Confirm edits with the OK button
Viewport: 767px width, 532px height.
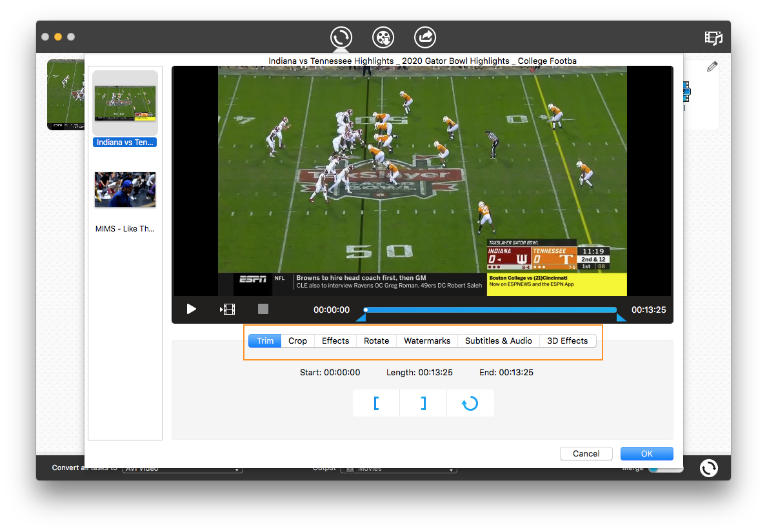tap(646, 454)
